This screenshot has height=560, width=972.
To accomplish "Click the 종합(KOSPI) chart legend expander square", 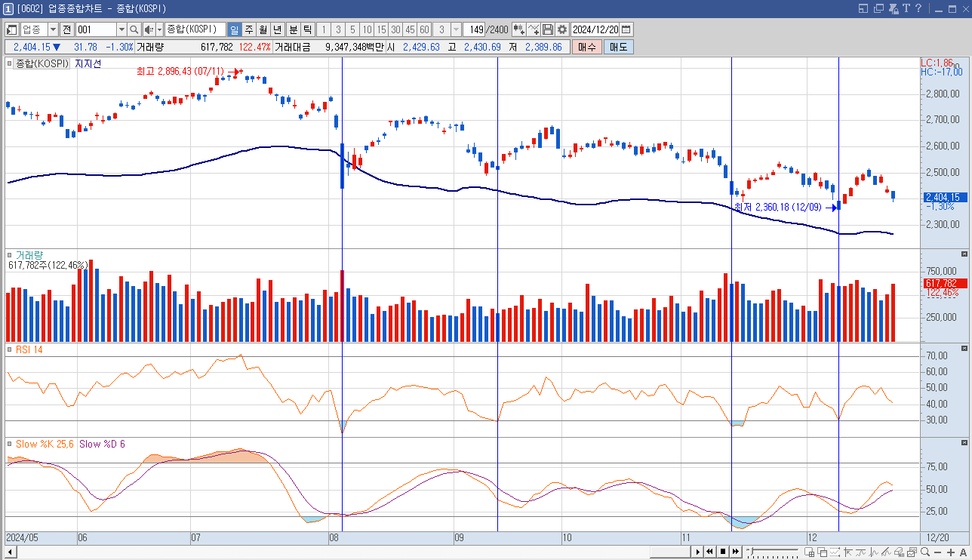I will click(9, 63).
